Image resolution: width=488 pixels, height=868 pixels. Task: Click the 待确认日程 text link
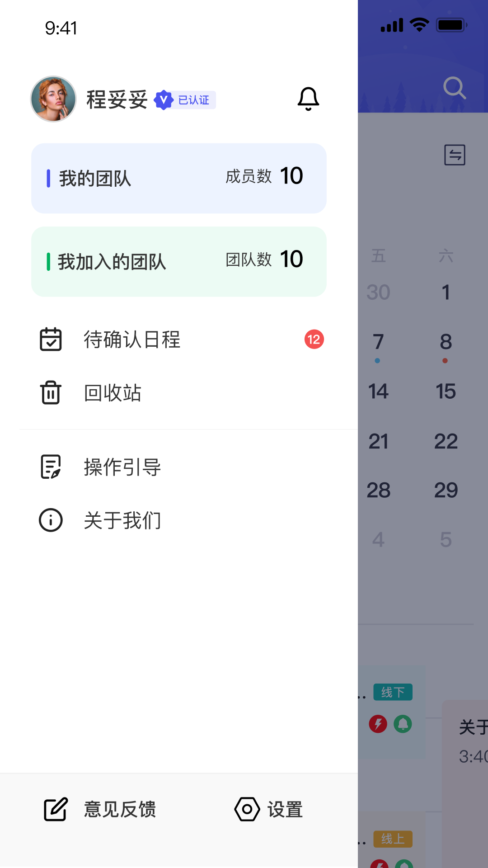tap(132, 340)
